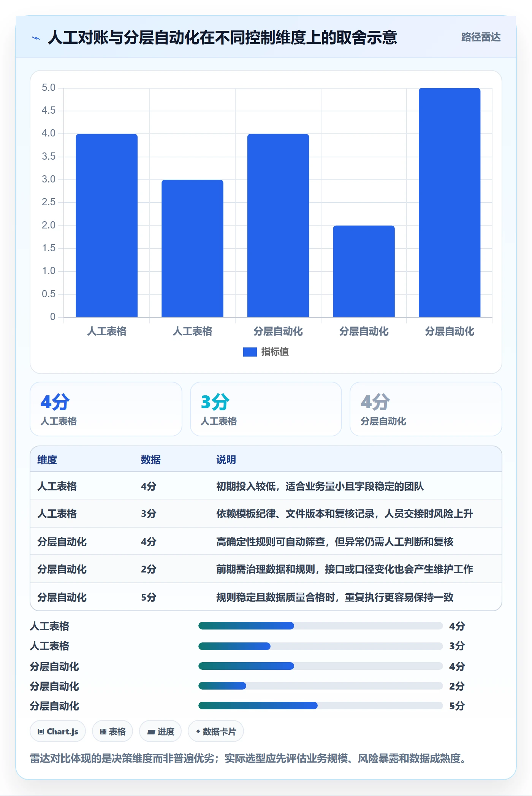Screen dimensions: 532x796
Task: Open the 路径雷达 label in header
Action: 481,37
